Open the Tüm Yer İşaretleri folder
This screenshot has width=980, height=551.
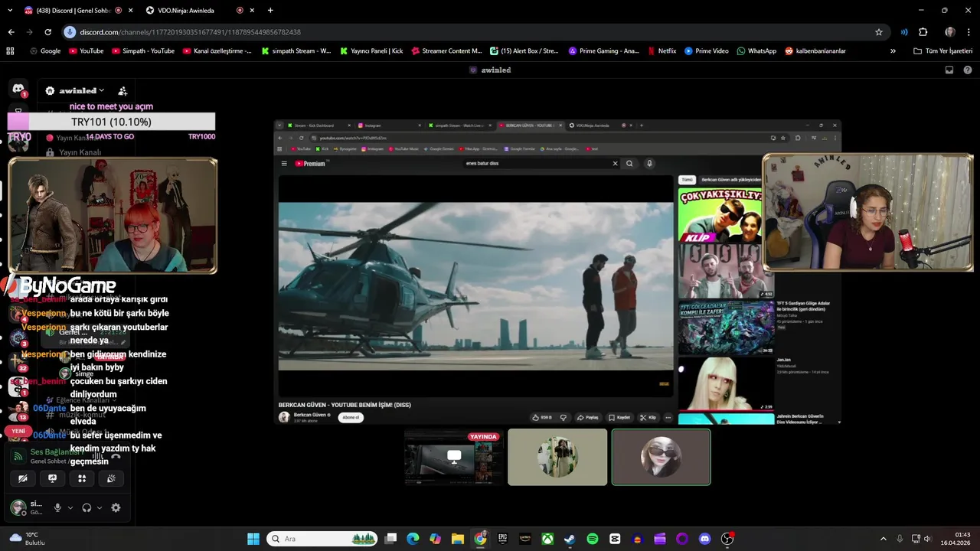[943, 51]
